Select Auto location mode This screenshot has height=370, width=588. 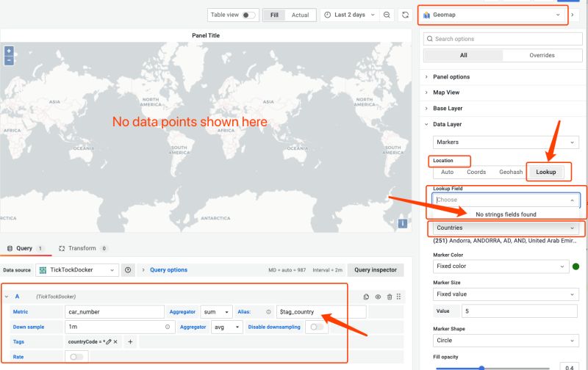448,172
